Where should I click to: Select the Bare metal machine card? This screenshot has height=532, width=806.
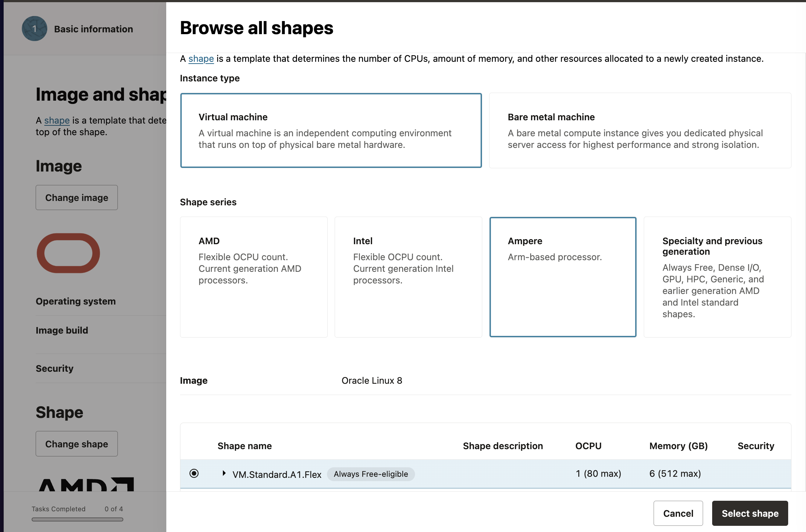point(640,130)
